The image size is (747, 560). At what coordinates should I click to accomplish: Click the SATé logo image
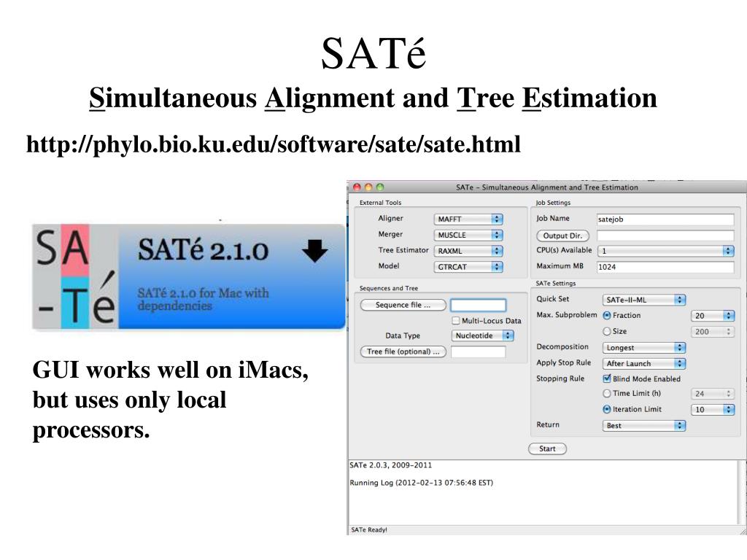[x=75, y=276]
